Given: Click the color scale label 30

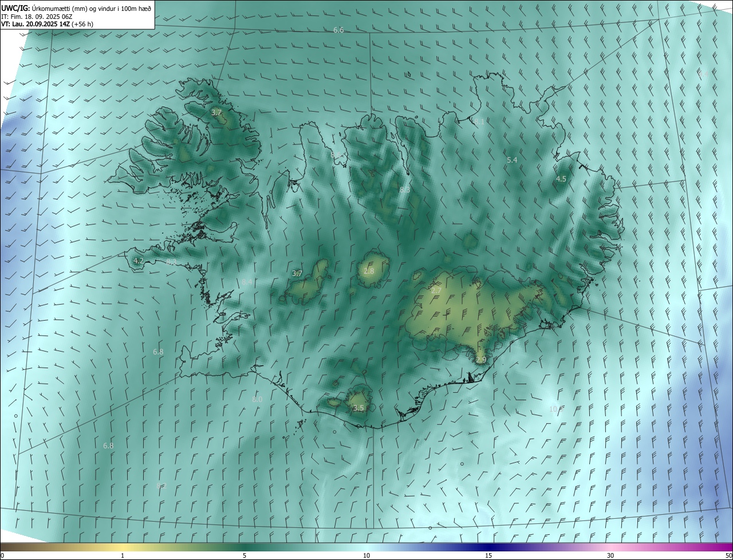Looking at the screenshot, I should pyautogui.click(x=610, y=556).
